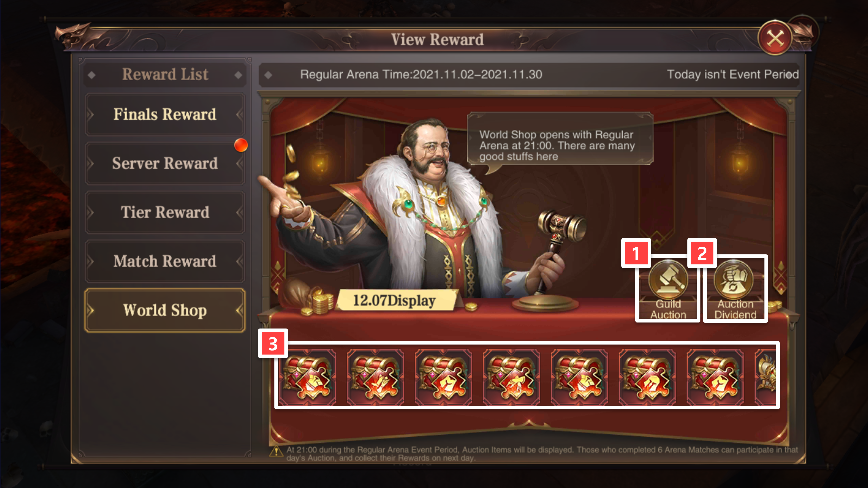This screenshot has width=868, height=488.
Task: Select the second treasure chest reward item
Action: [375, 377]
